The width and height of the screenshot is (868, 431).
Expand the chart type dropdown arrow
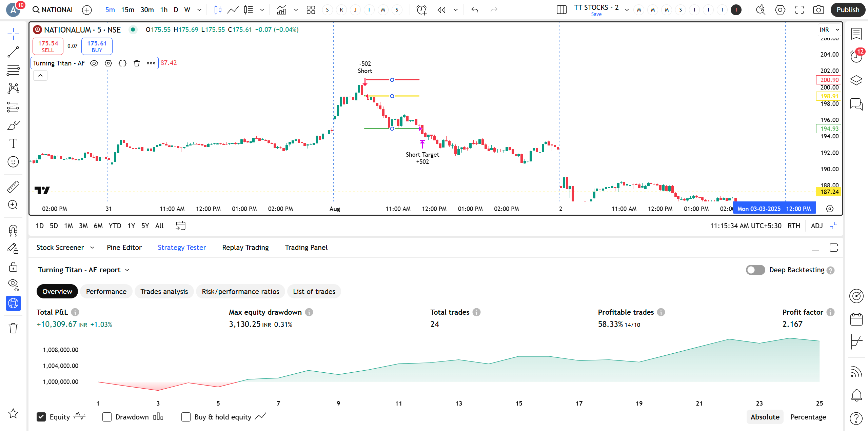(262, 10)
